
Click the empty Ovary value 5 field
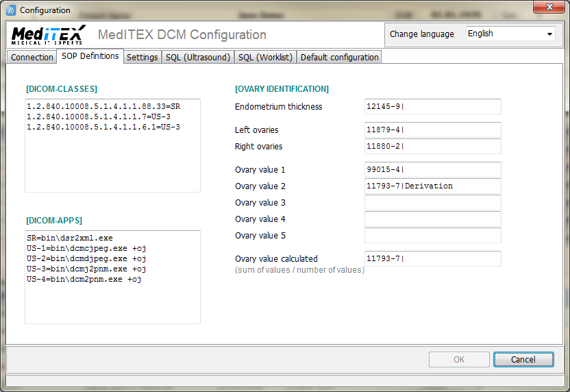tap(432, 235)
